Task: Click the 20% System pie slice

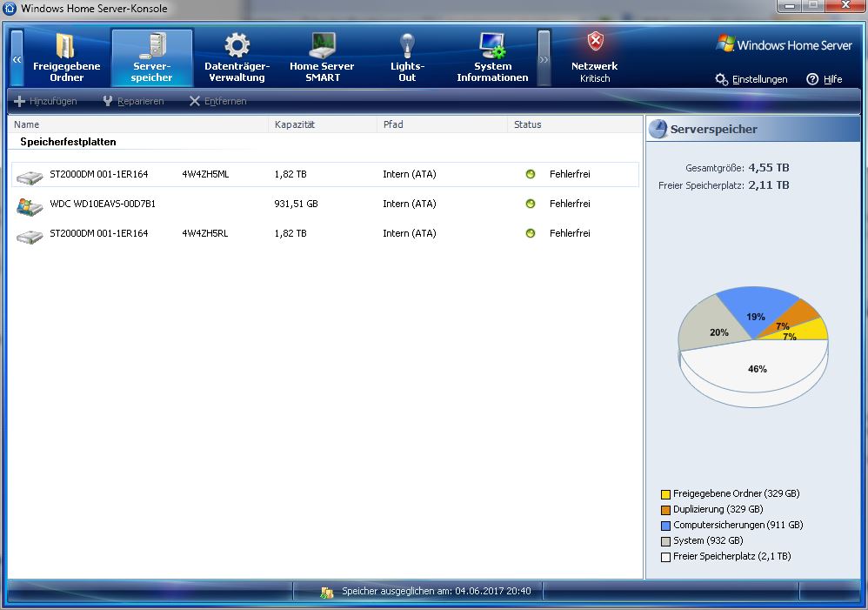Action: coord(714,327)
